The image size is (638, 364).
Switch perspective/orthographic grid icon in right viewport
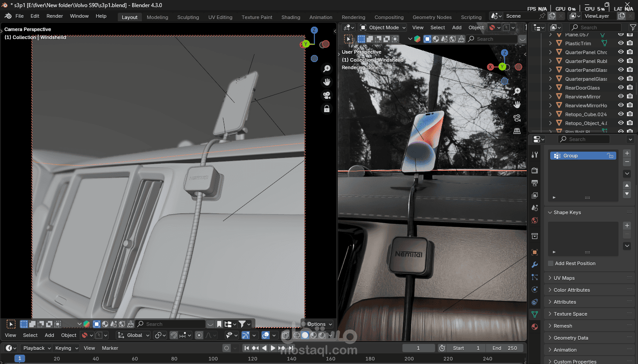(517, 131)
